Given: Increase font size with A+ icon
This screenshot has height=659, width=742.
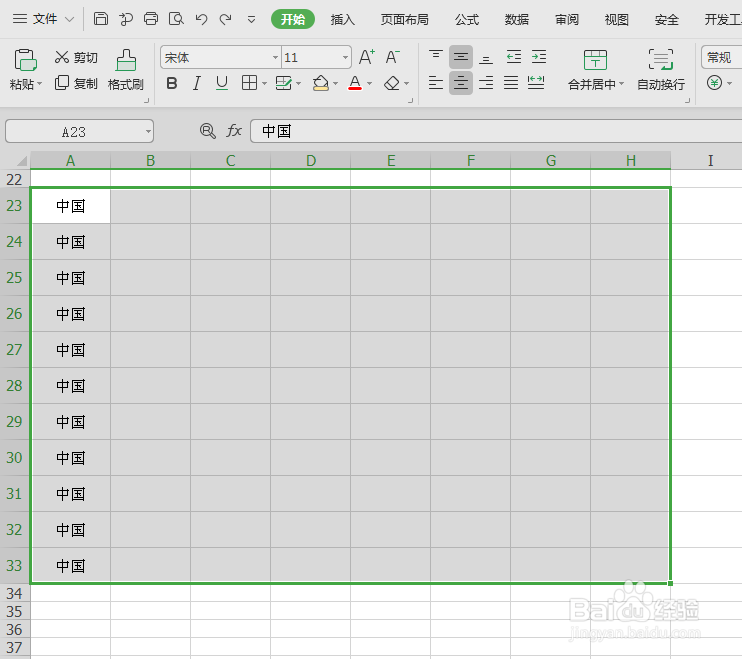Looking at the screenshot, I should (367, 57).
